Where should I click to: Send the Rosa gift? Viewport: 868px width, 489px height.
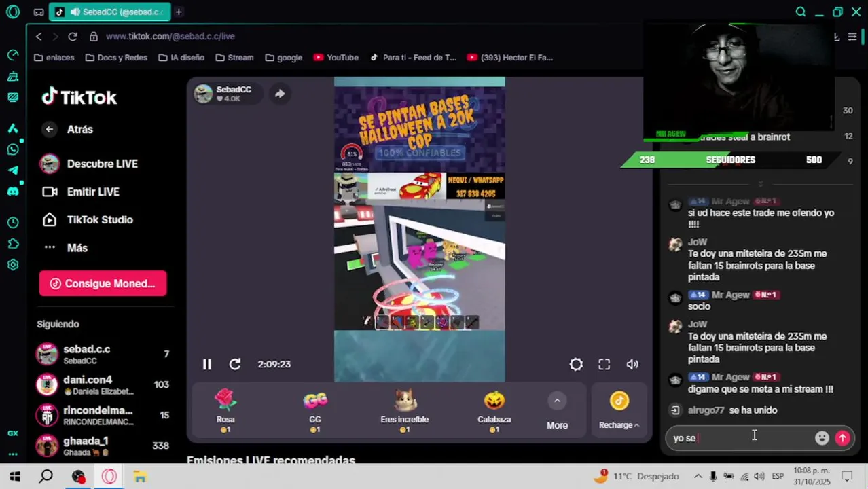225,411
